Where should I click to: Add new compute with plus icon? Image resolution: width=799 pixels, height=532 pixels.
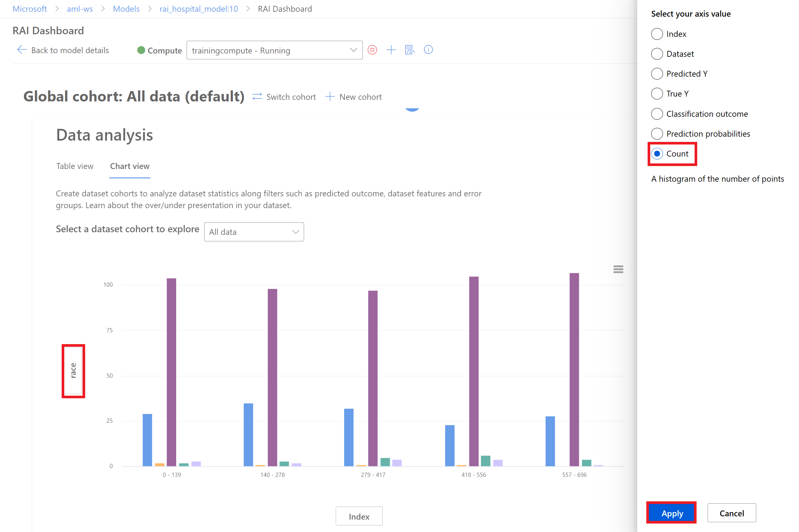(391, 50)
